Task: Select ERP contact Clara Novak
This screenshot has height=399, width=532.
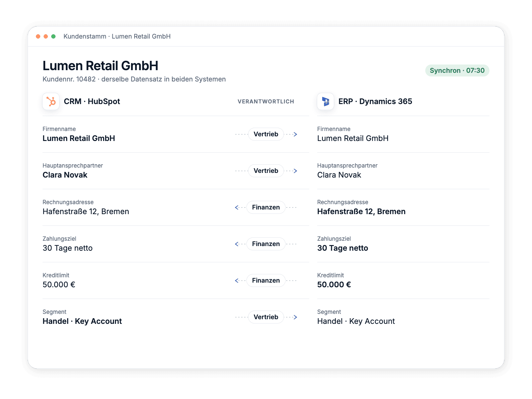Action: [x=339, y=175]
